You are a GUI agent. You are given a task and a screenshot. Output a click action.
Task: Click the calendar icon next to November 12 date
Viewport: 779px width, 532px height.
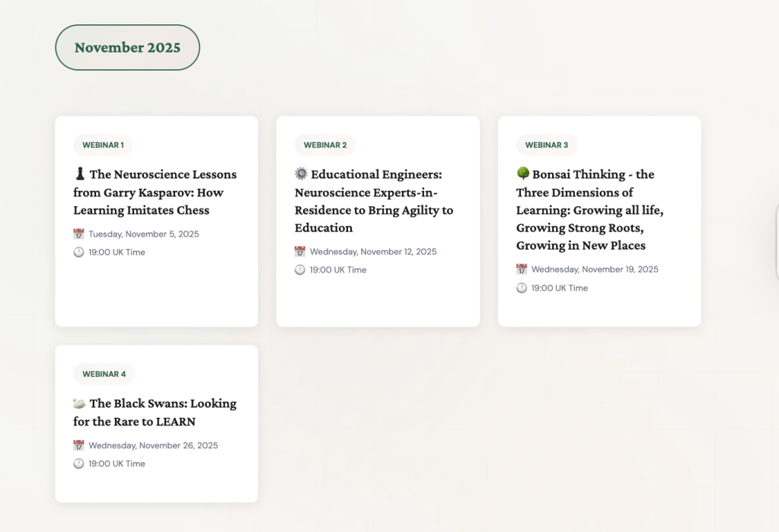[300, 252]
